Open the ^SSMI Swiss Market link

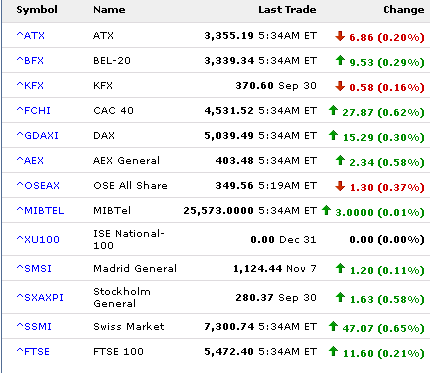34,326
